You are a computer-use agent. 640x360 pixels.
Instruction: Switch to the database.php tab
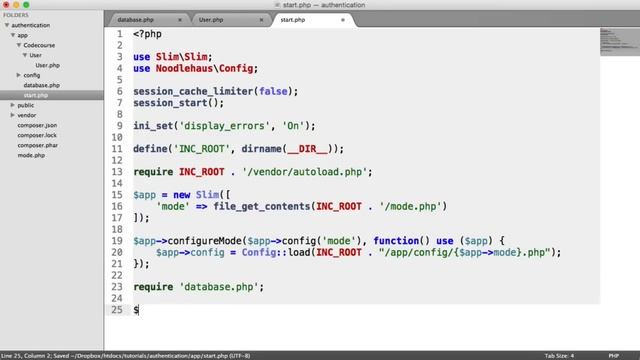point(136,20)
